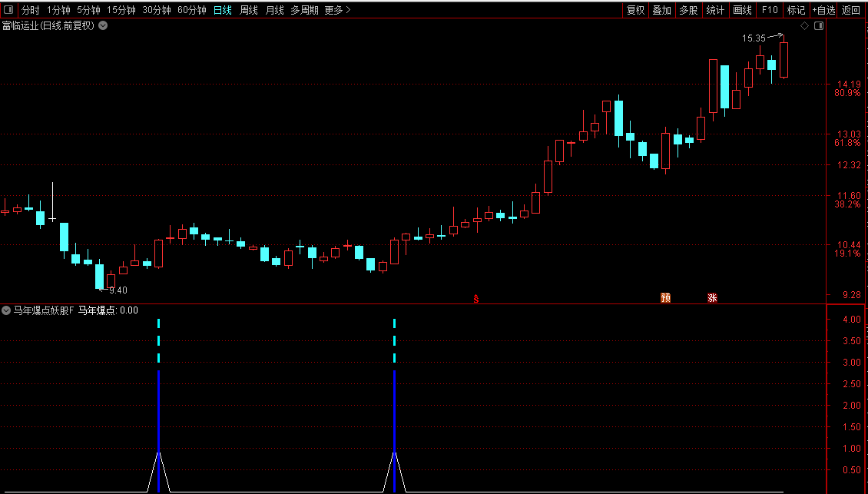Switch to 日线 daily chart

click(x=223, y=10)
